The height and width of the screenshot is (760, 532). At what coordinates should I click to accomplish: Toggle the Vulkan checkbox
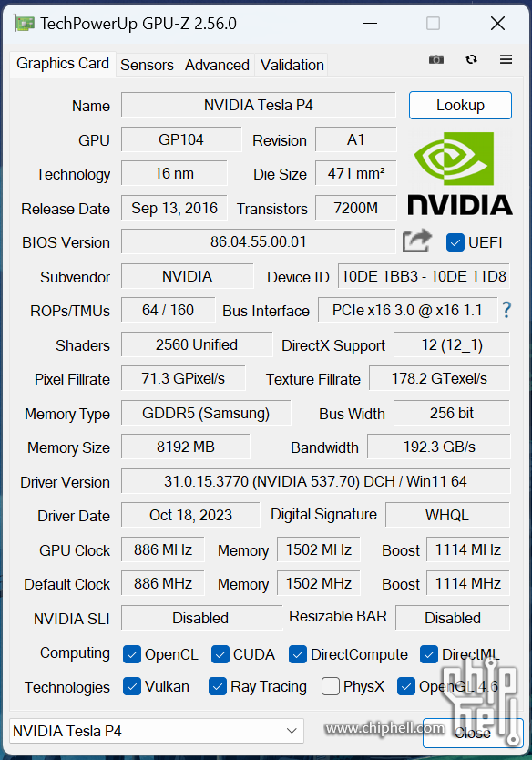132,686
